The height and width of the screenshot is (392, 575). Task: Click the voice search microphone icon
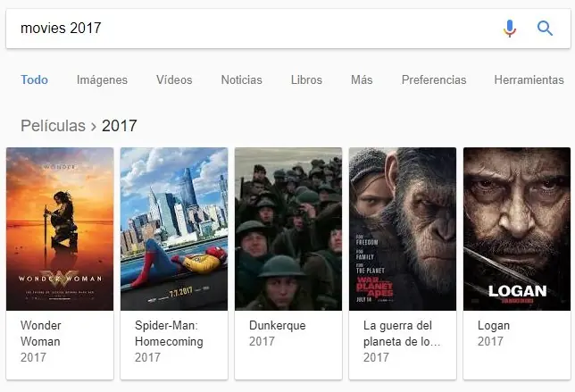pos(509,29)
